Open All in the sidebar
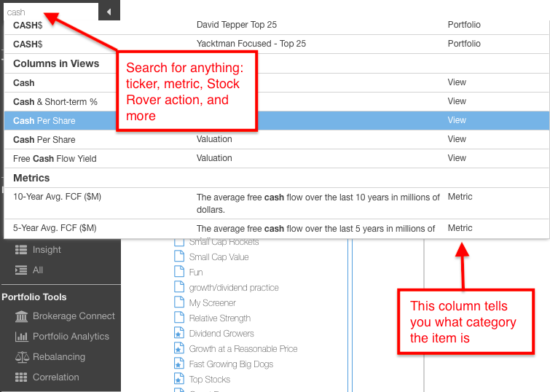This screenshot has width=550, height=392. (x=38, y=270)
